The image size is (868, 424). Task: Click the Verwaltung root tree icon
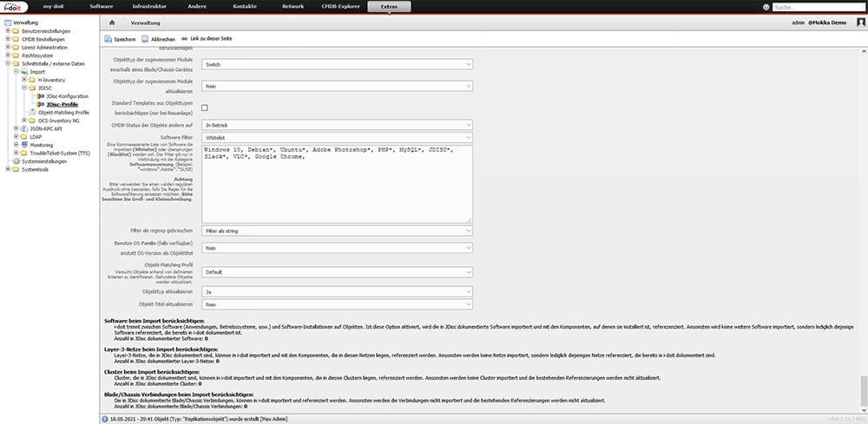(8, 23)
